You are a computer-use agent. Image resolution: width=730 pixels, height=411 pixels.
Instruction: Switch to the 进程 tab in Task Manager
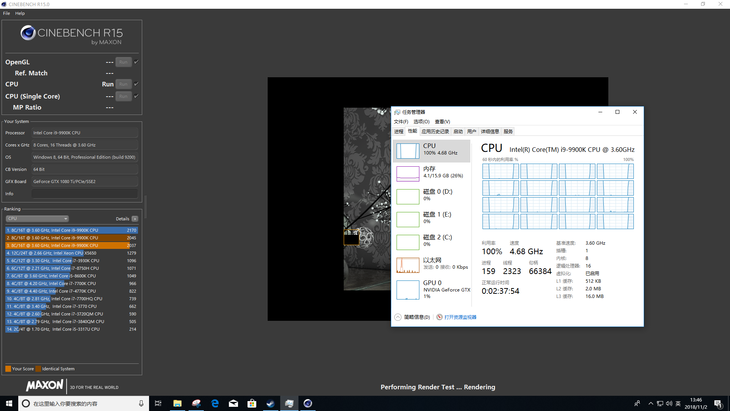click(x=399, y=131)
